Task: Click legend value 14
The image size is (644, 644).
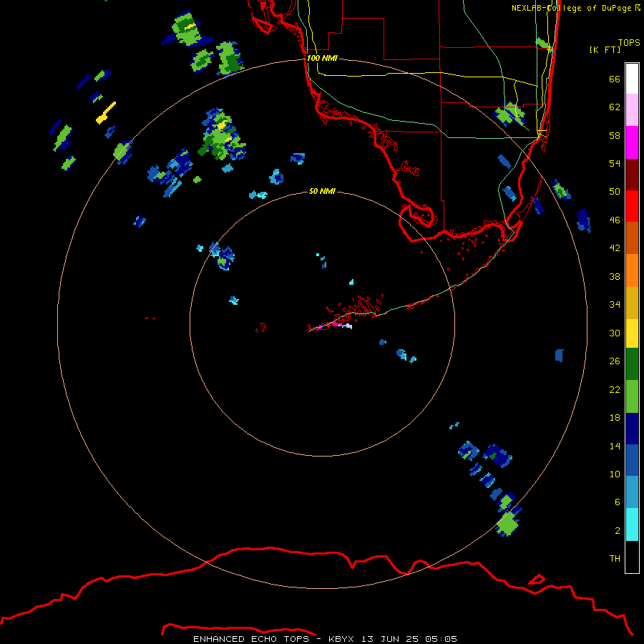Action: [x=615, y=446]
